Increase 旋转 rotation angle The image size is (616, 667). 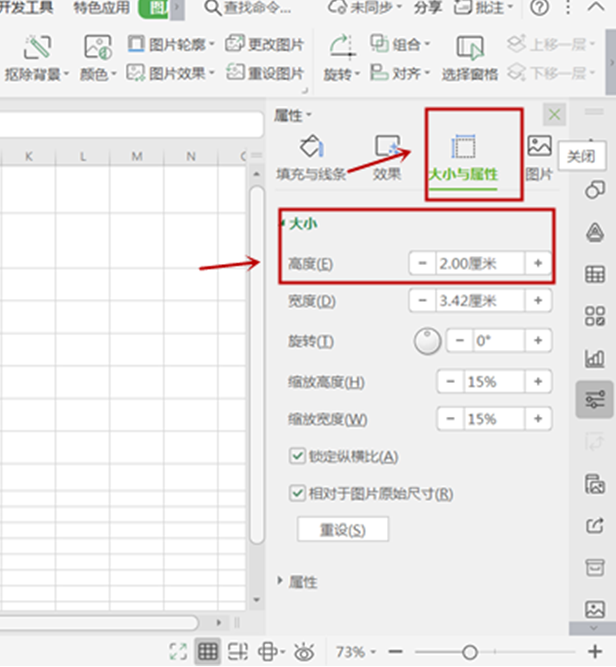click(538, 340)
